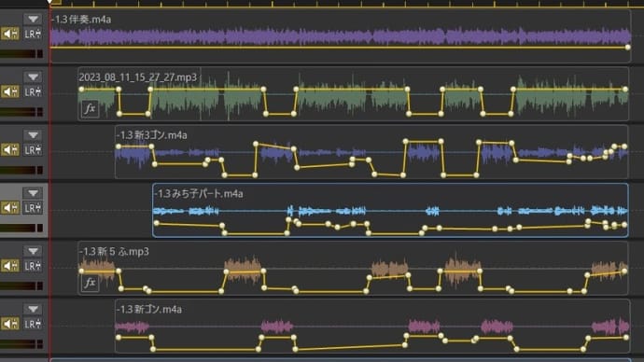Click volume meter of 新3ゴン.m4a track
The width and height of the screenshot is (644, 362).
tap(21, 170)
